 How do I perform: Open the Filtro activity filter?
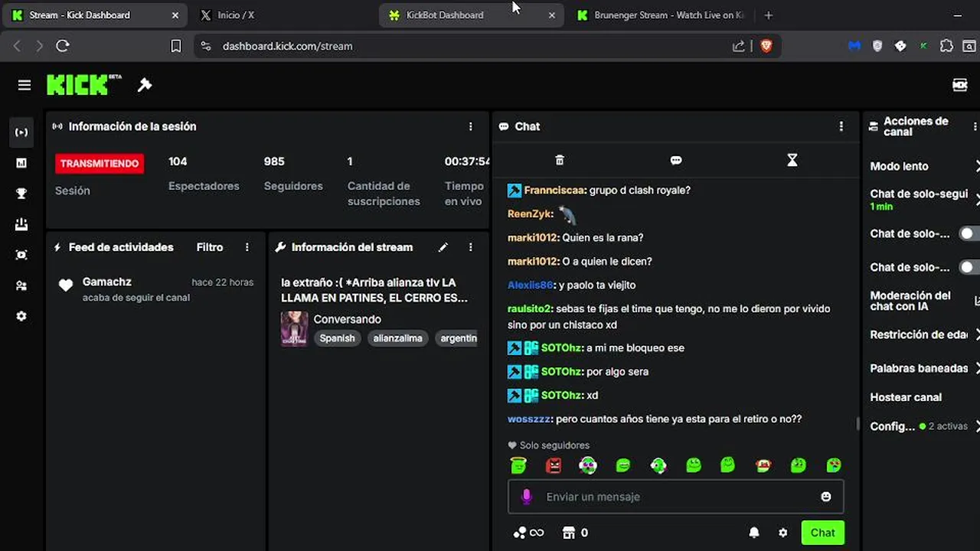pos(210,247)
